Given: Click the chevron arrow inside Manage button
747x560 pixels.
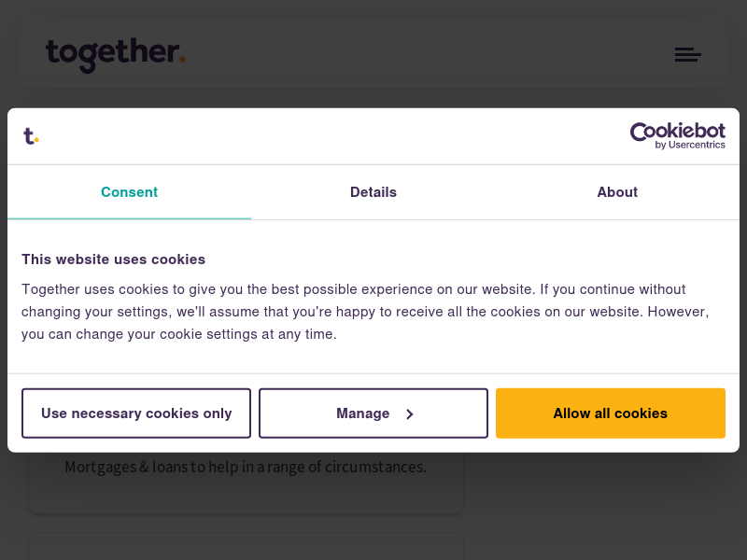Looking at the screenshot, I should coord(409,413).
